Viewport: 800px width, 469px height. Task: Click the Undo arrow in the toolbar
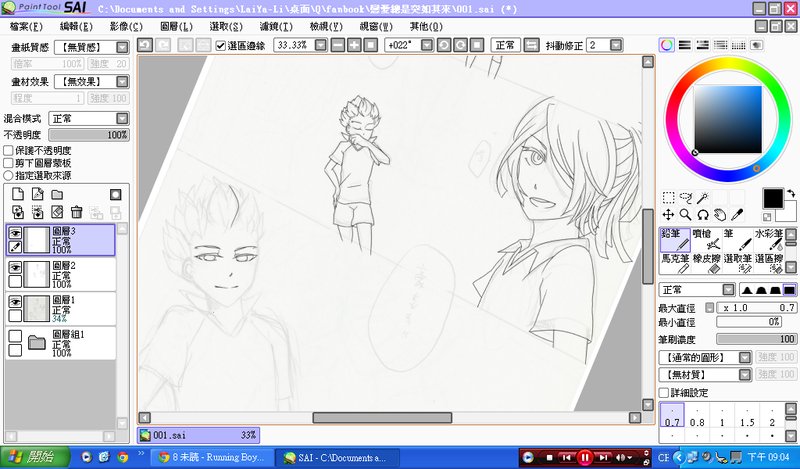point(145,45)
